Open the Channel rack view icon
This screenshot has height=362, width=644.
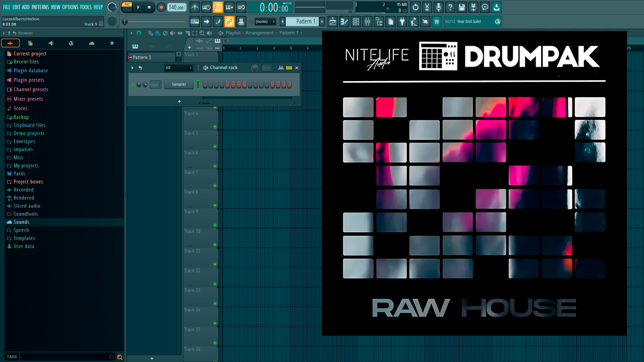point(356,21)
